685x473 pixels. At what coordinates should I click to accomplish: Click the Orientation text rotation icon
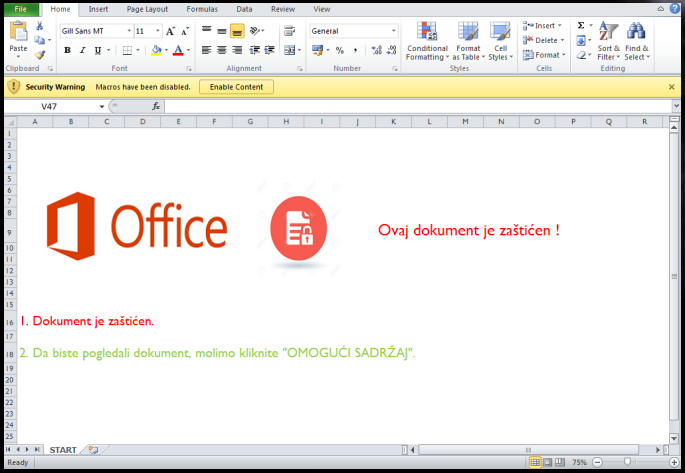(x=255, y=31)
